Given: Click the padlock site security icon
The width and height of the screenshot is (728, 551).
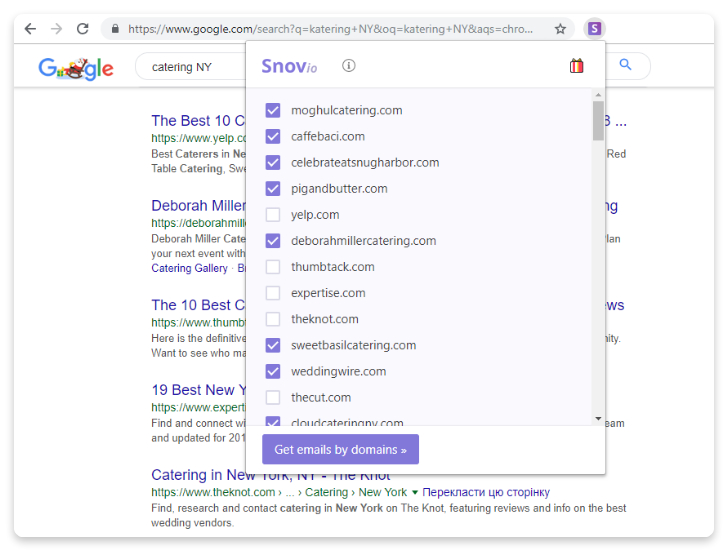Looking at the screenshot, I should pyautogui.click(x=115, y=29).
